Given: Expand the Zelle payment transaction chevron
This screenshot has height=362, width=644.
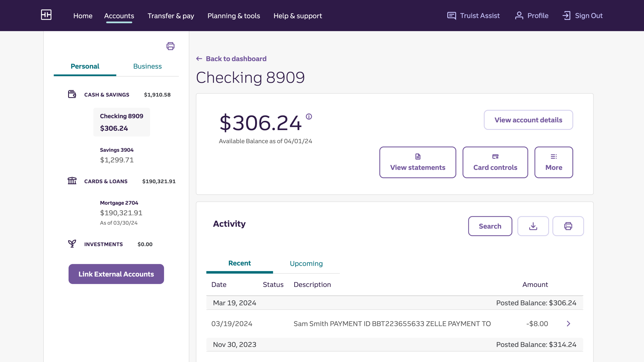Looking at the screenshot, I should pyautogui.click(x=568, y=323).
